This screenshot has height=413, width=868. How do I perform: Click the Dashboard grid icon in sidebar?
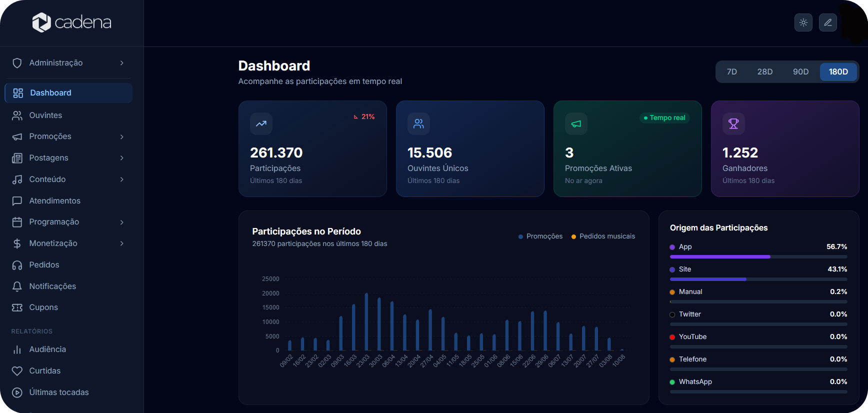point(18,93)
